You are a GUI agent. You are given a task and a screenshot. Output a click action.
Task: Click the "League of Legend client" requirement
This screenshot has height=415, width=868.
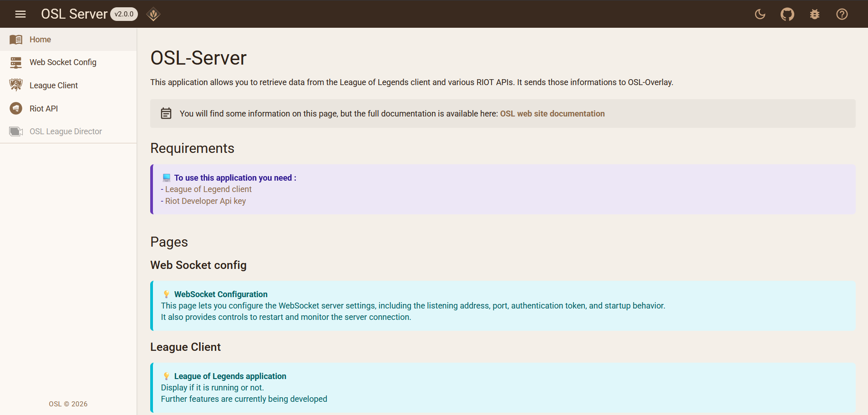pyautogui.click(x=208, y=189)
